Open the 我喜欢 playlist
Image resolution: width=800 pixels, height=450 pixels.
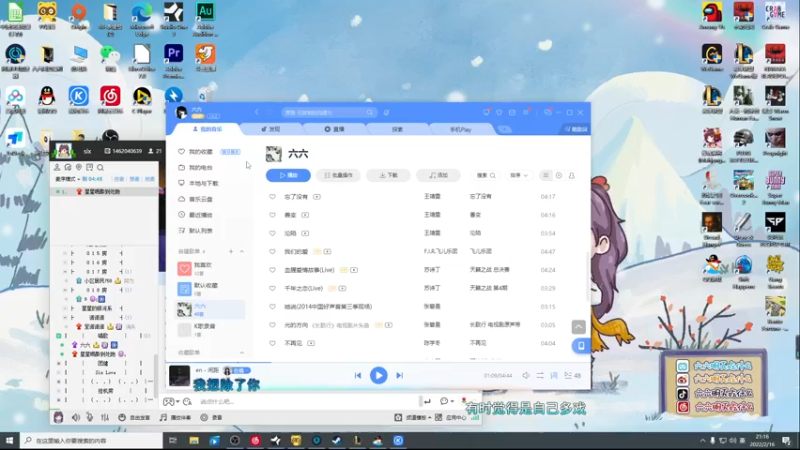coord(209,268)
